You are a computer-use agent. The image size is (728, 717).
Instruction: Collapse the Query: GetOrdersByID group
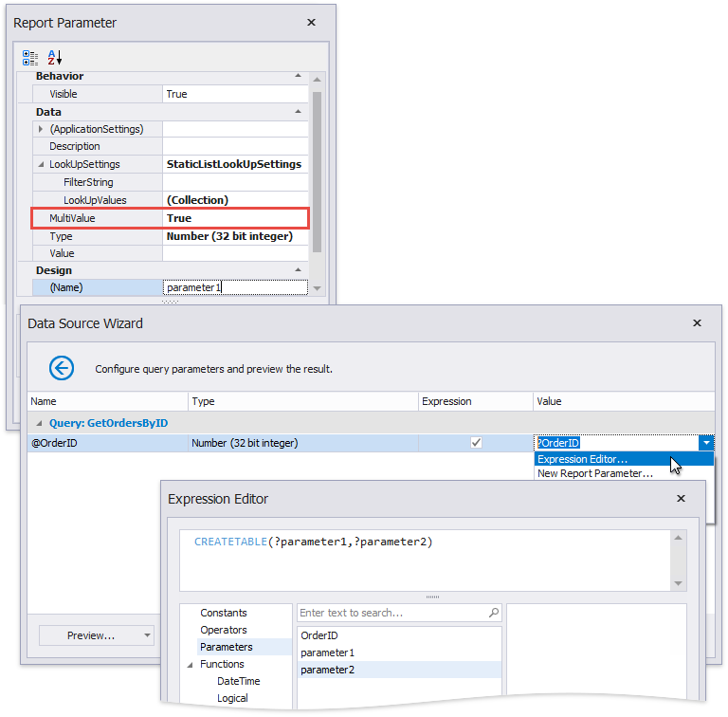[40, 423]
